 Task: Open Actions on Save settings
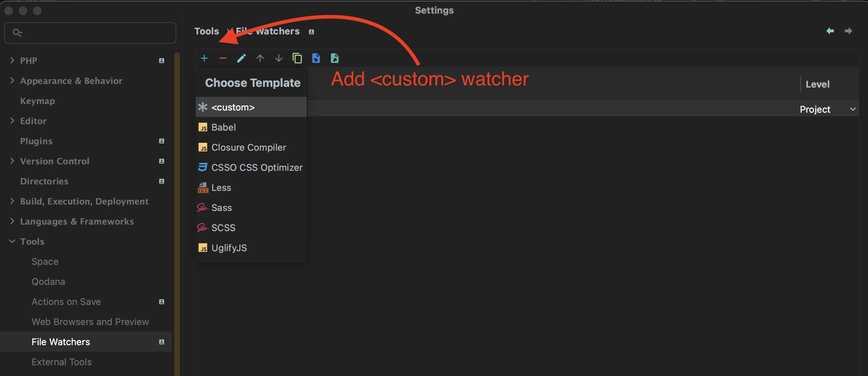66,302
